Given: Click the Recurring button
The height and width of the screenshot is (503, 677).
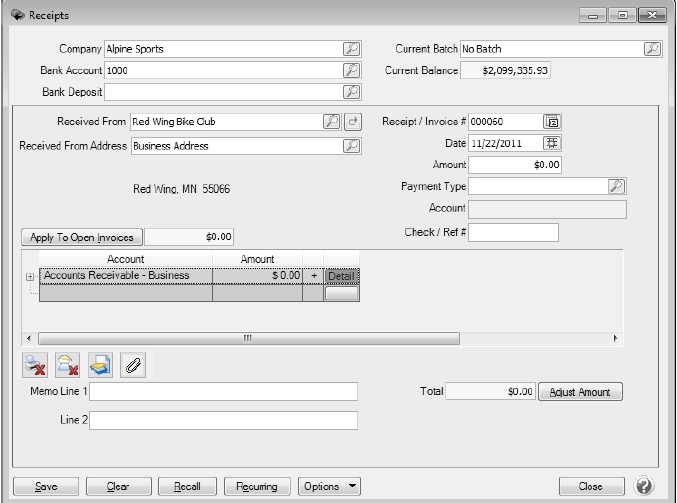Looking at the screenshot, I should 257,487.
